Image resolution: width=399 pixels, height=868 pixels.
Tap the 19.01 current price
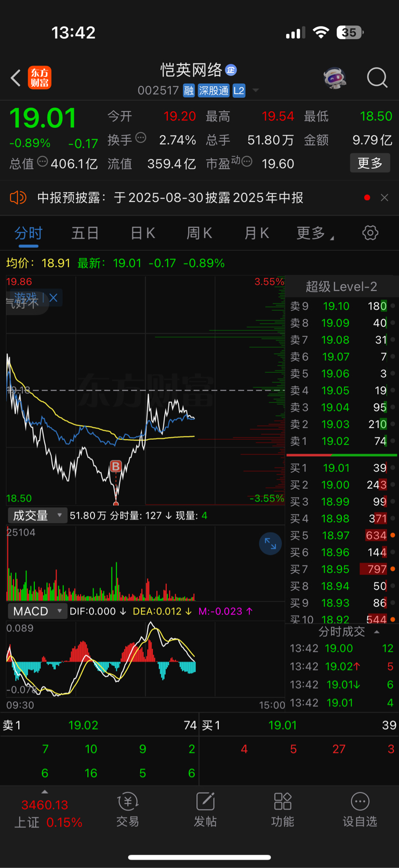[x=43, y=118]
